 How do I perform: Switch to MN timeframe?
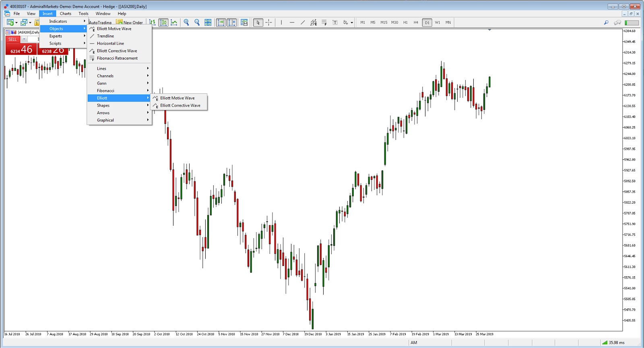(448, 23)
